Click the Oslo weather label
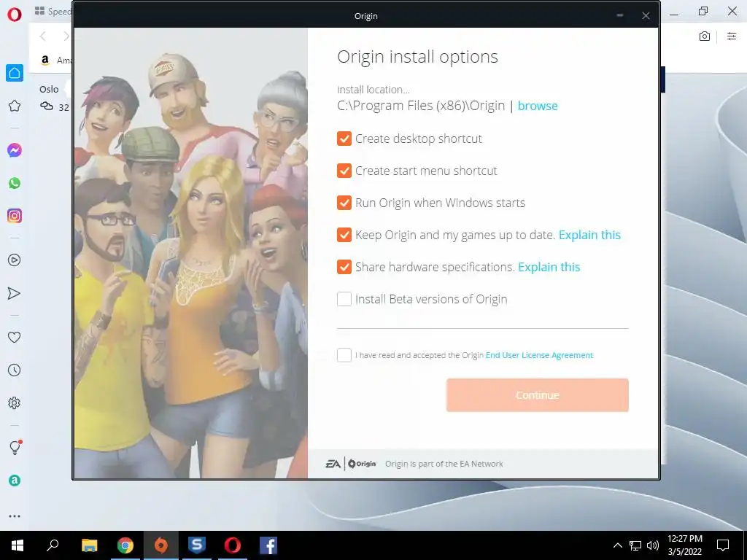Viewport: 747px width, 560px height. 49,89
